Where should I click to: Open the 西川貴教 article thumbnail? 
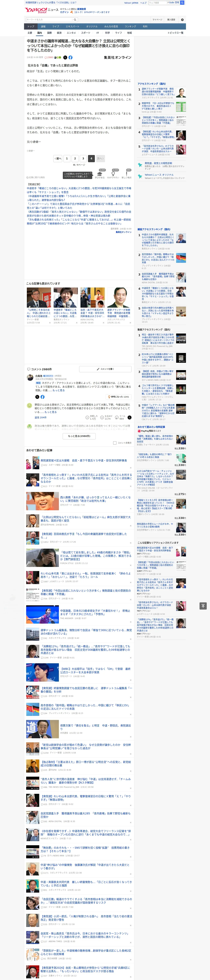coord(42,501)
